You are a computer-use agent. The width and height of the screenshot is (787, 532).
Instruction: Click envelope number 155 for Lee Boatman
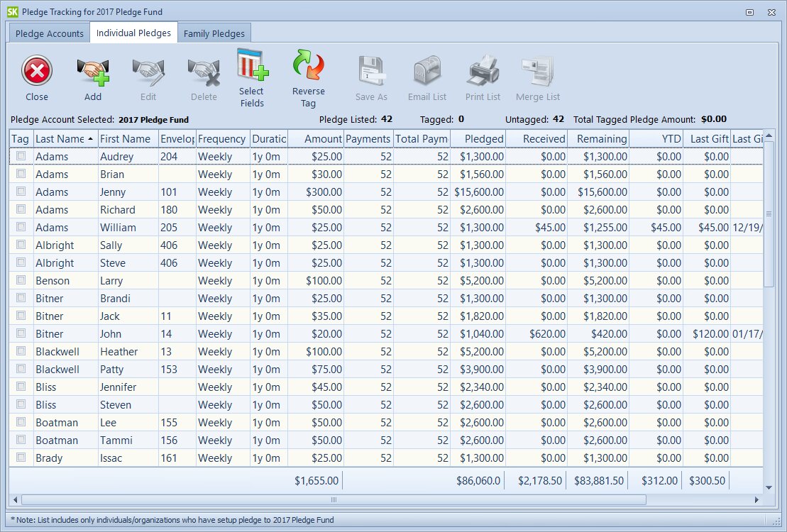pyautogui.click(x=177, y=423)
